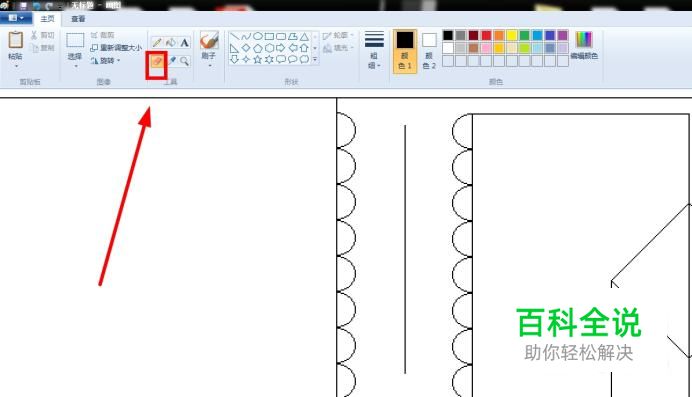The height and width of the screenshot is (397, 692).
Task: Open the Outline (轮廓) dropdown
Action: click(x=338, y=35)
